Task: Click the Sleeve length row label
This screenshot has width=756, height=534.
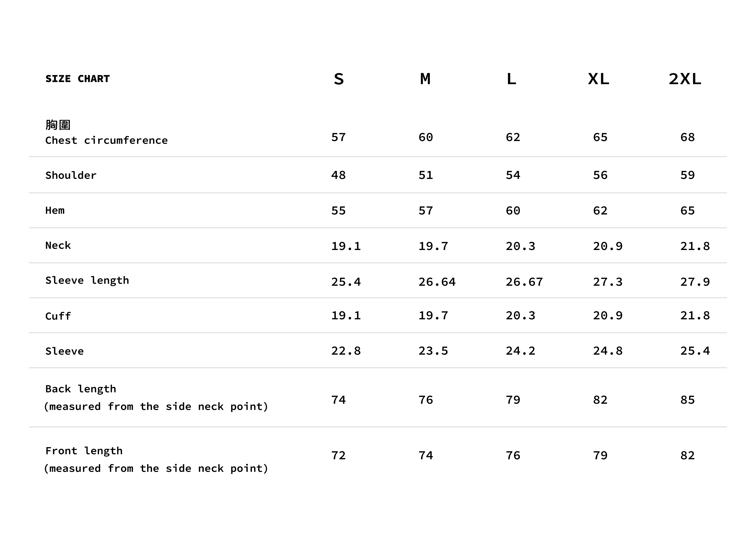Action: tap(87, 280)
